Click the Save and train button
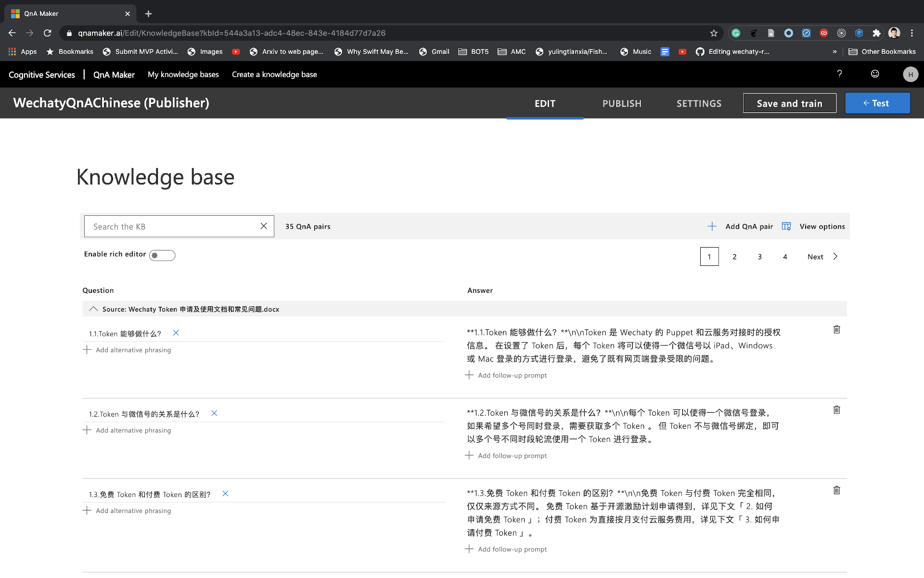 tap(789, 104)
